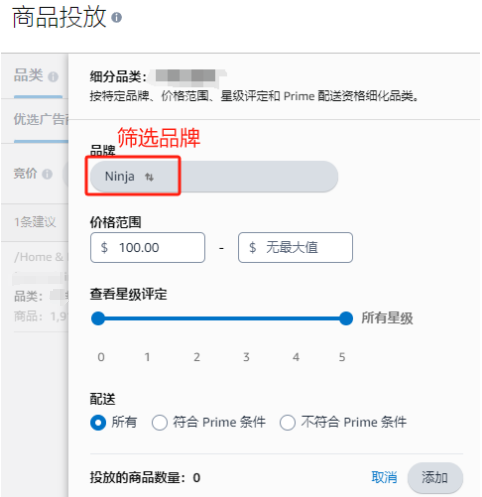This screenshot has height=497, width=482.
Task: Click the 添加 button
Action: (435, 477)
